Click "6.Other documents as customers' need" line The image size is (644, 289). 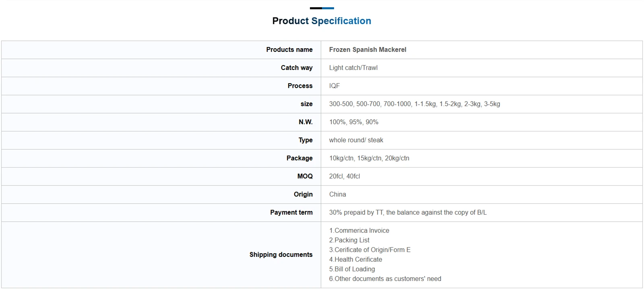tap(385, 279)
